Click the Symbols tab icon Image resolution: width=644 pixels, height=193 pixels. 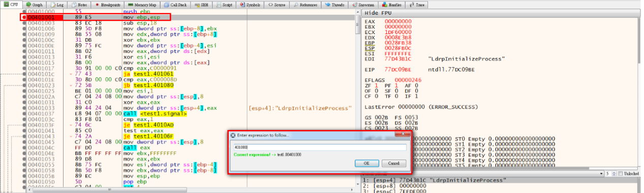(x=242, y=5)
